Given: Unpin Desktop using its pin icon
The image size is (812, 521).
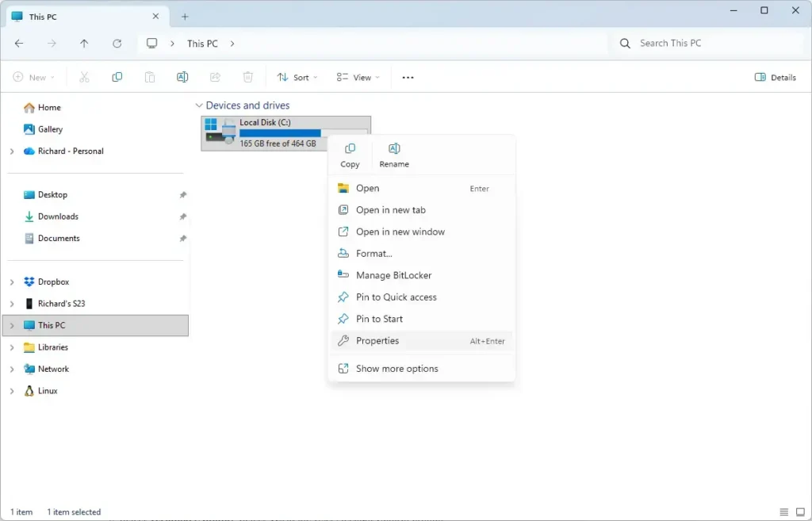Looking at the screenshot, I should pos(183,195).
